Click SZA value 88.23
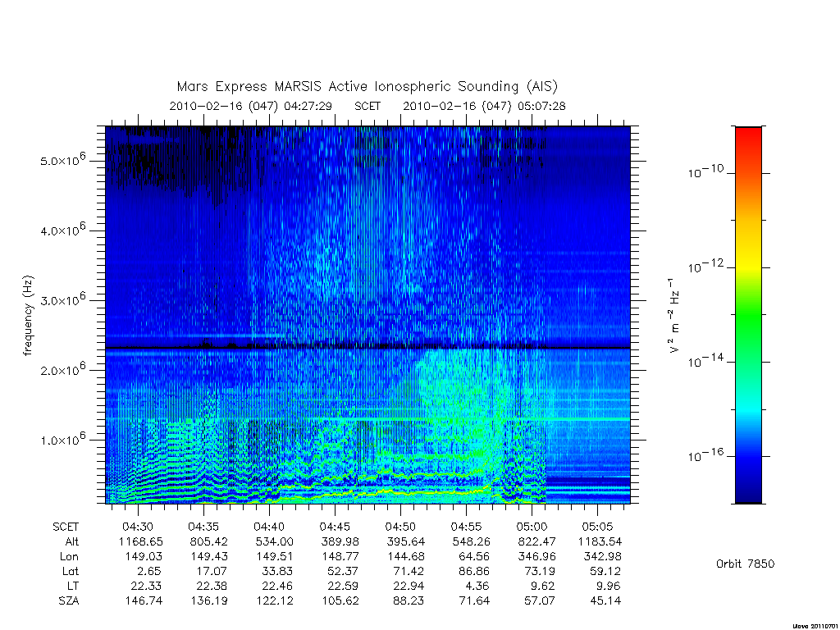This screenshot has width=840, height=630. pyautogui.click(x=409, y=601)
